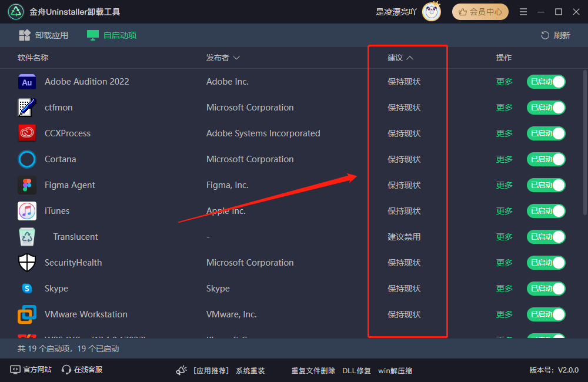Click the 操作 column header
The image size is (588, 382).
point(504,58)
